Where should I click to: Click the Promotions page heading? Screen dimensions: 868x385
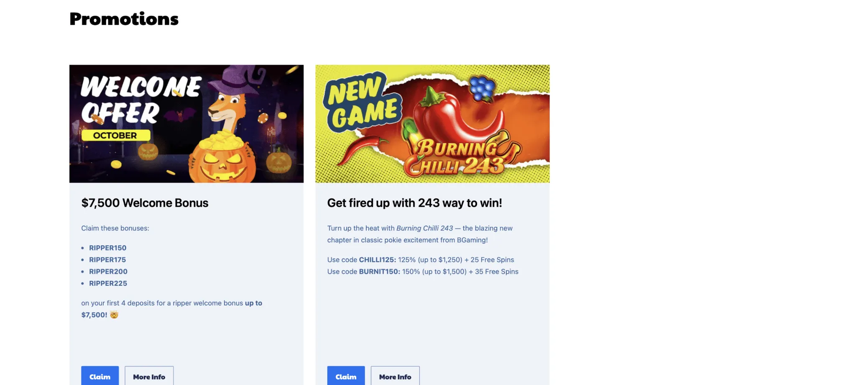coord(124,19)
